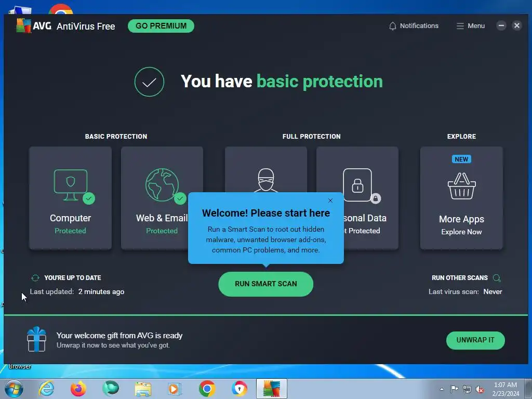This screenshot has height=399, width=532.
Task: Open RUN OTHER SCANS link
Action: tap(459, 278)
